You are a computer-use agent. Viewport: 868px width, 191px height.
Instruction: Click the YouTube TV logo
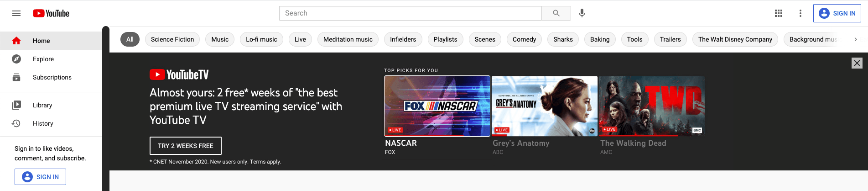point(179,74)
